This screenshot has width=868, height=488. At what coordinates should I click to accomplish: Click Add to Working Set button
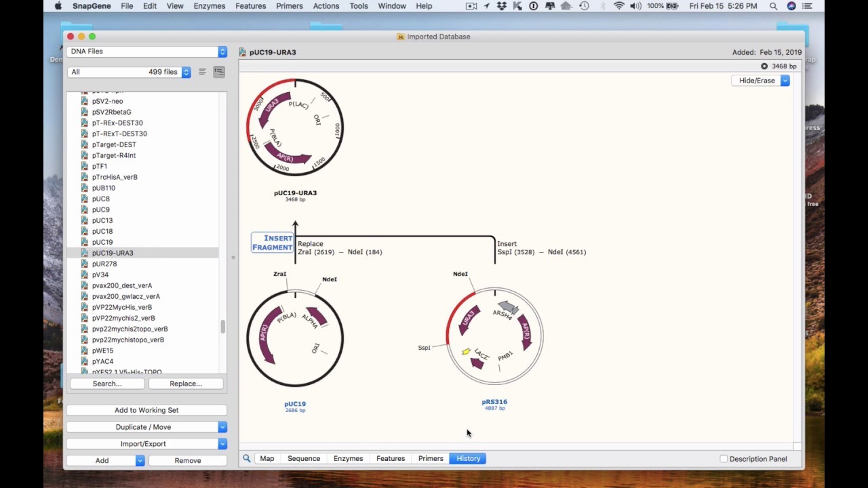pos(146,410)
